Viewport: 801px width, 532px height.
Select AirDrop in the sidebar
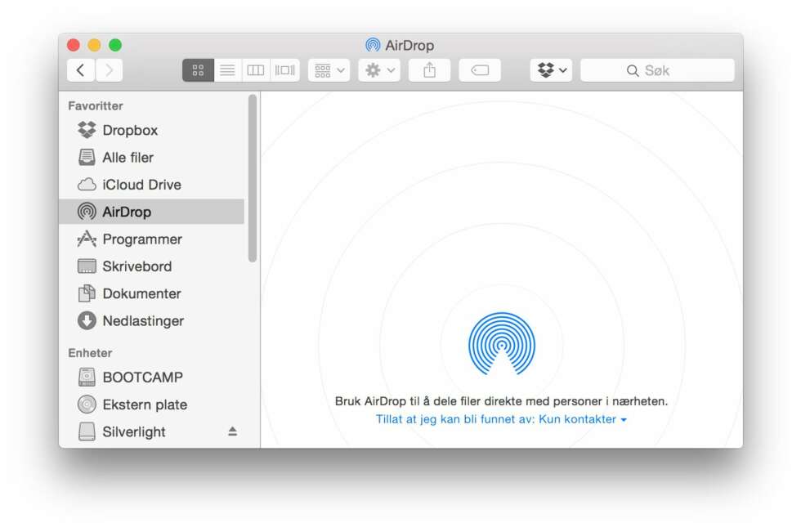(152, 212)
